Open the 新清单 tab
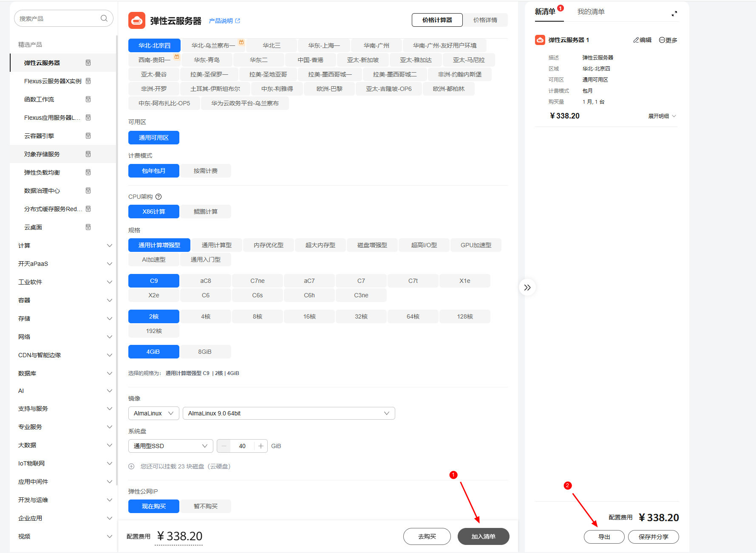 [x=545, y=12]
